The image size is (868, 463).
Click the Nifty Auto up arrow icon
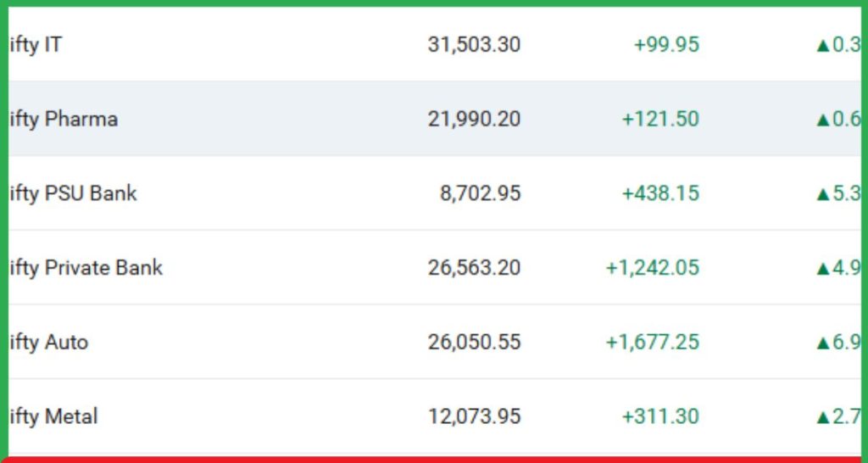(x=822, y=343)
